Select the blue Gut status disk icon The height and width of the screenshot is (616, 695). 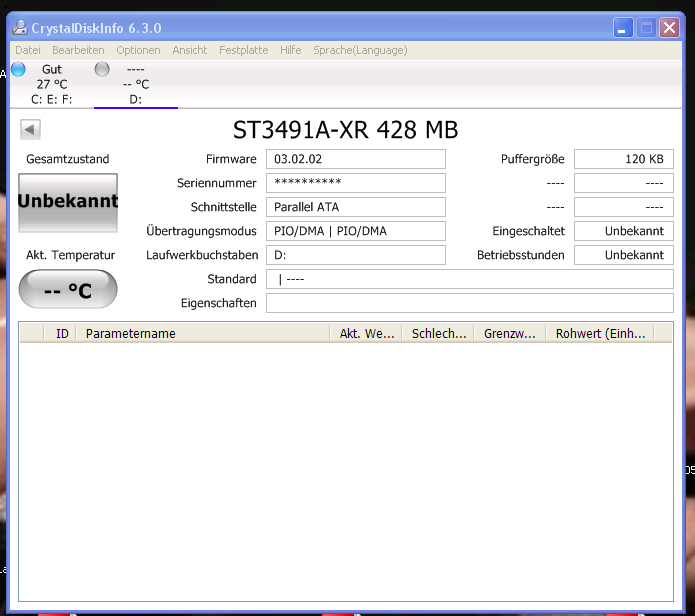[x=18, y=69]
